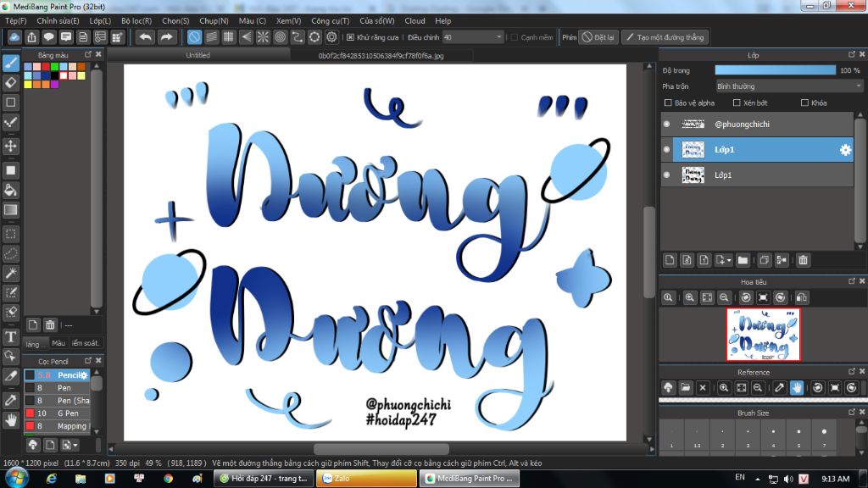Pick the purple swatch in the palette
The image size is (868, 488).
(55, 85)
